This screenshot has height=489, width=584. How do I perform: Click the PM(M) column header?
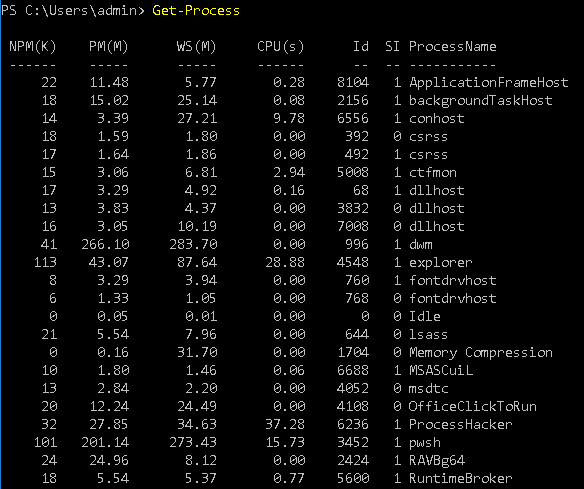(108, 47)
